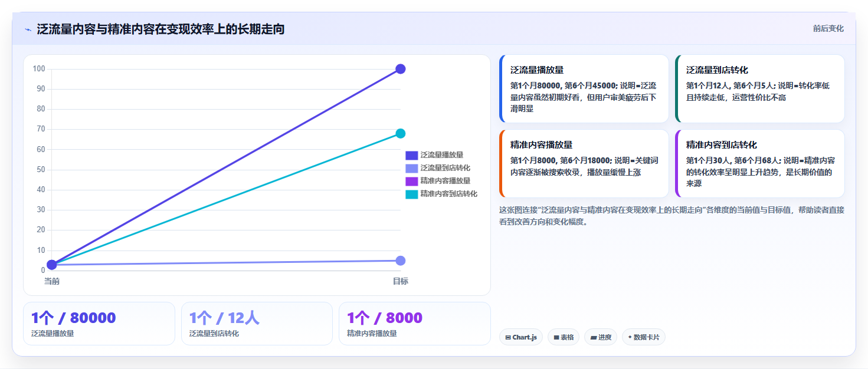Click the lightning icon beside the title
The image size is (868, 369).
[x=28, y=29]
